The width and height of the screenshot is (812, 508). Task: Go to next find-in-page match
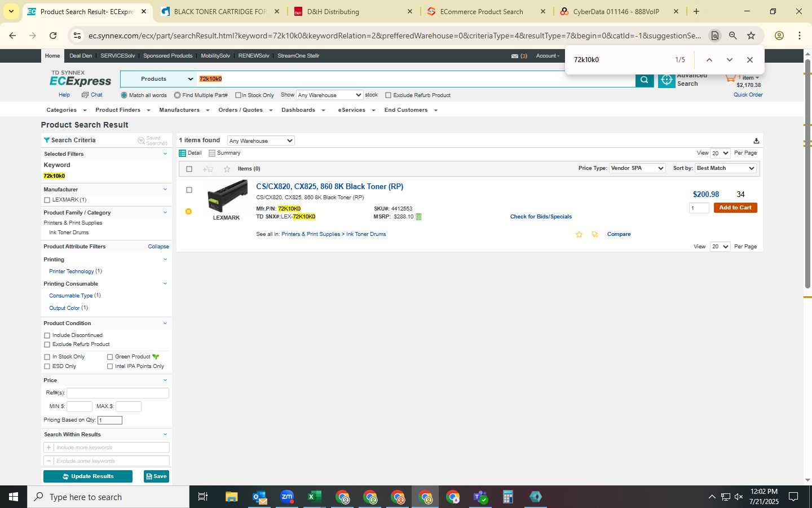pyautogui.click(x=730, y=60)
